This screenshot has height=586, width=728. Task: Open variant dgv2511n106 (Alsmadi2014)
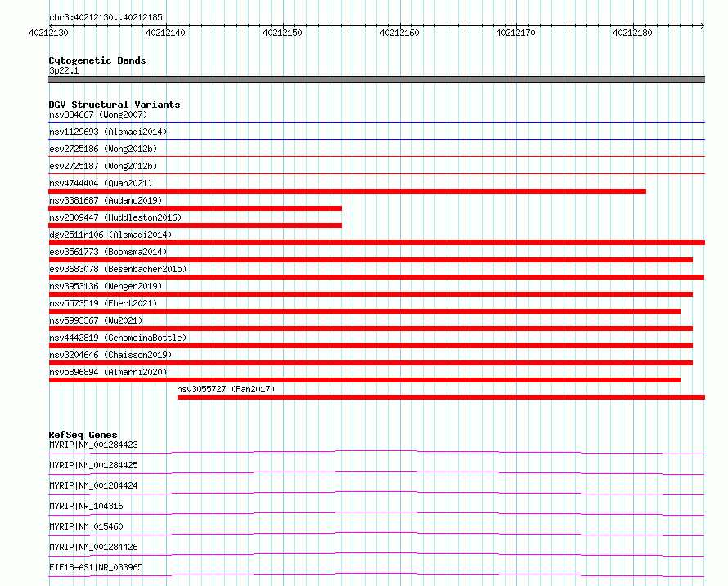pyautogui.click(x=110, y=235)
